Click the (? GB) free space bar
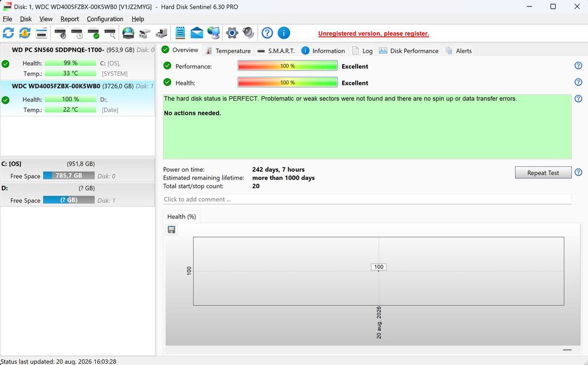The width and height of the screenshot is (588, 365). pos(69,200)
